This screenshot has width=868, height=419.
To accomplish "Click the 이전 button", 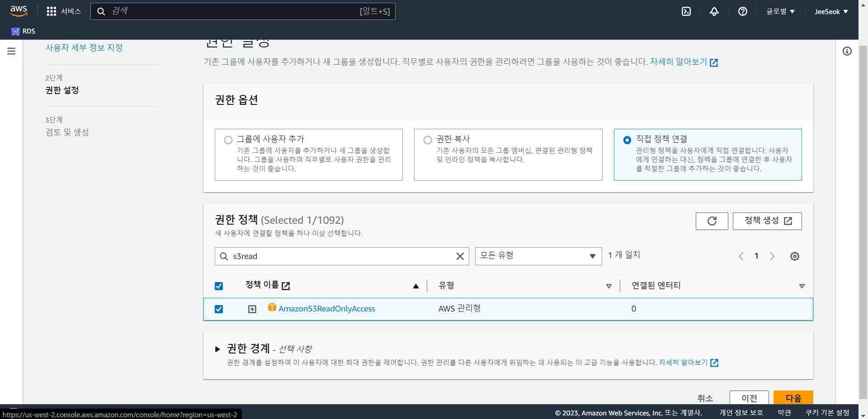I will click(749, 398).
